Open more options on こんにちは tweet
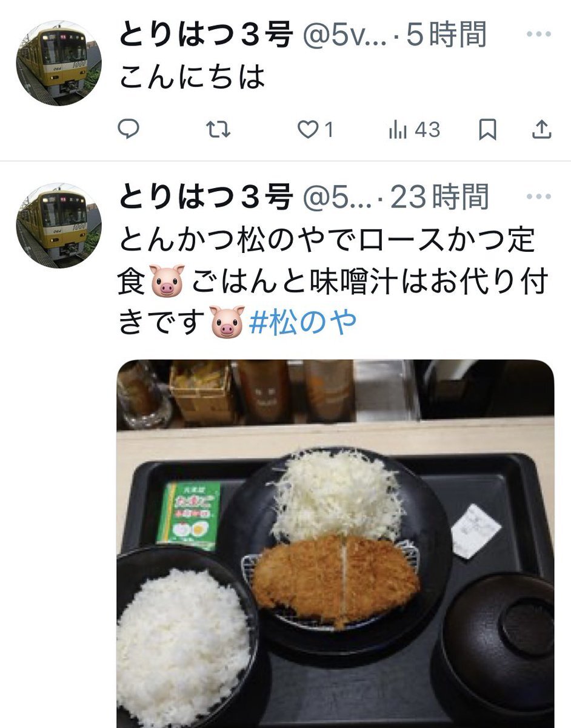Screen dimensions: 571x728 tap(539, 35)
